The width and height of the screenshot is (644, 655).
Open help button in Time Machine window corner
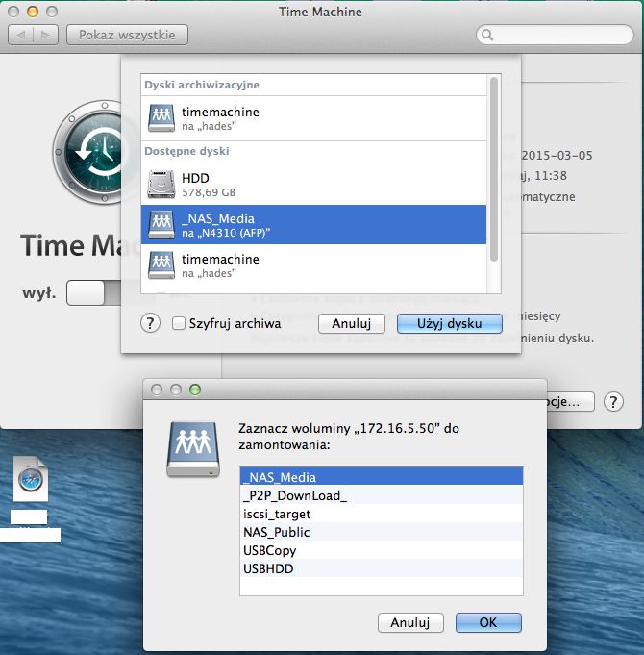tap(613, 401)
